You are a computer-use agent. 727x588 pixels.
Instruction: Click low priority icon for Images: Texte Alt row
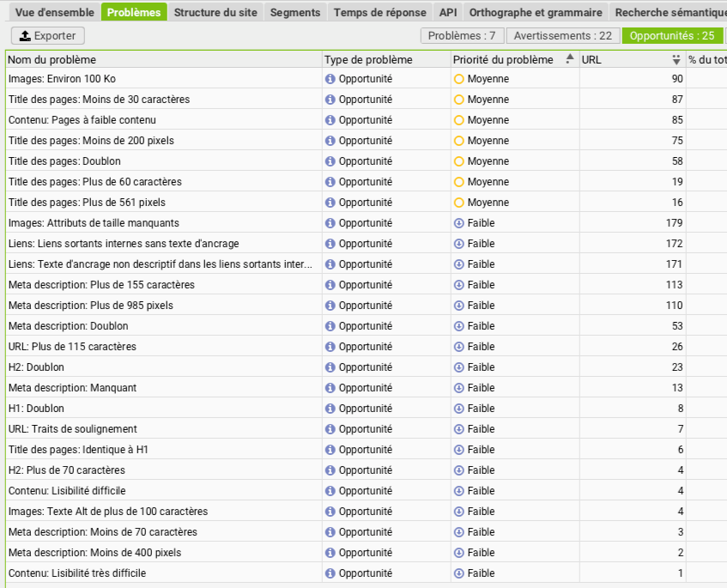[458, 512]
